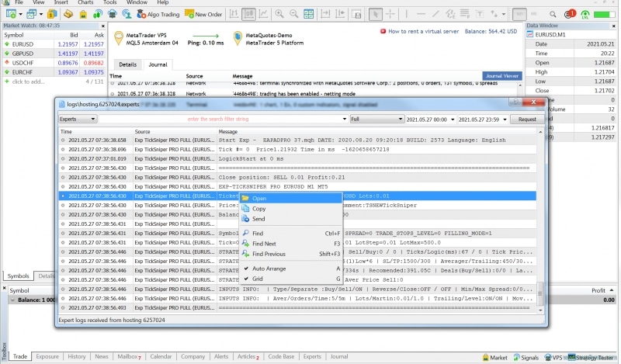This screenshot has height=364, width=621.
Task: Open the Calendar tab in Toolbox
Action: [161, 356]
